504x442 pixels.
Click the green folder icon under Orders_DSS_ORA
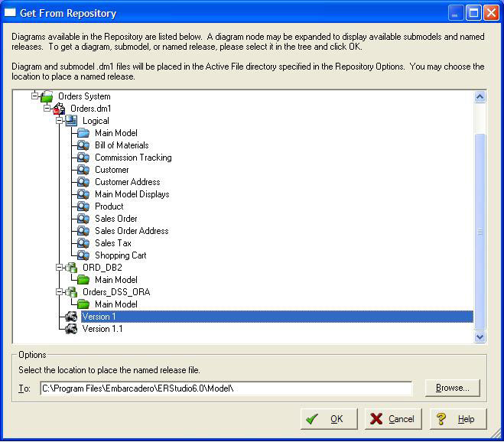[x=83, y=304]
